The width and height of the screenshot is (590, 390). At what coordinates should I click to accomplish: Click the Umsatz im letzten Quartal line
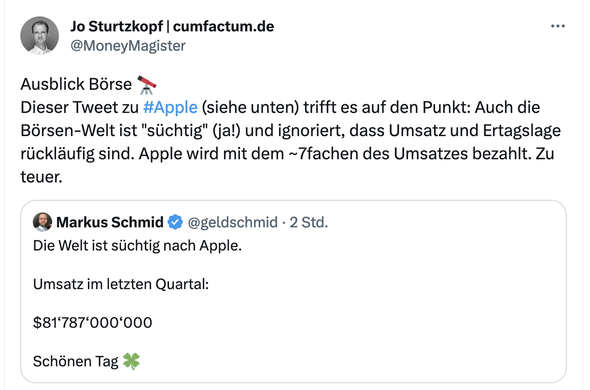(x=121, y=284)
